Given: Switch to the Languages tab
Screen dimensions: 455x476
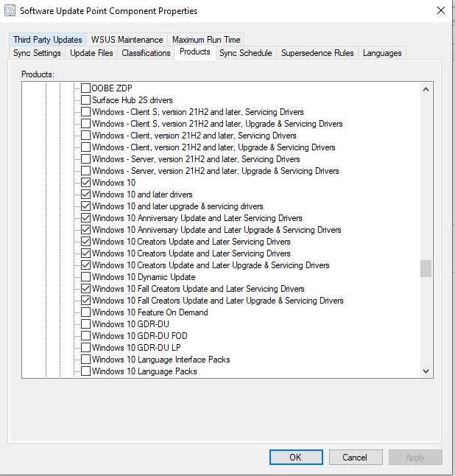Looking at the screenshot, I should point(382,53).
